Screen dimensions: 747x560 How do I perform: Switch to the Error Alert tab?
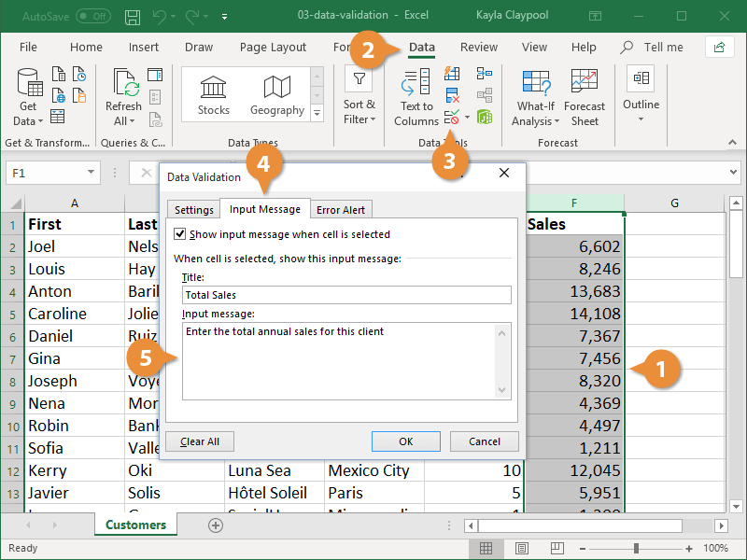pyautogui.click(x=341, y=210)
